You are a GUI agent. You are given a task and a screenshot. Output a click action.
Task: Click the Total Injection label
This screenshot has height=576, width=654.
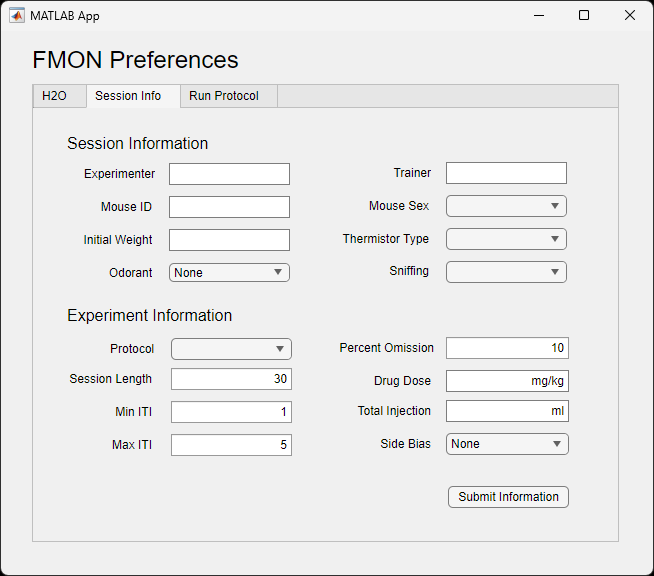coord(394,411)
